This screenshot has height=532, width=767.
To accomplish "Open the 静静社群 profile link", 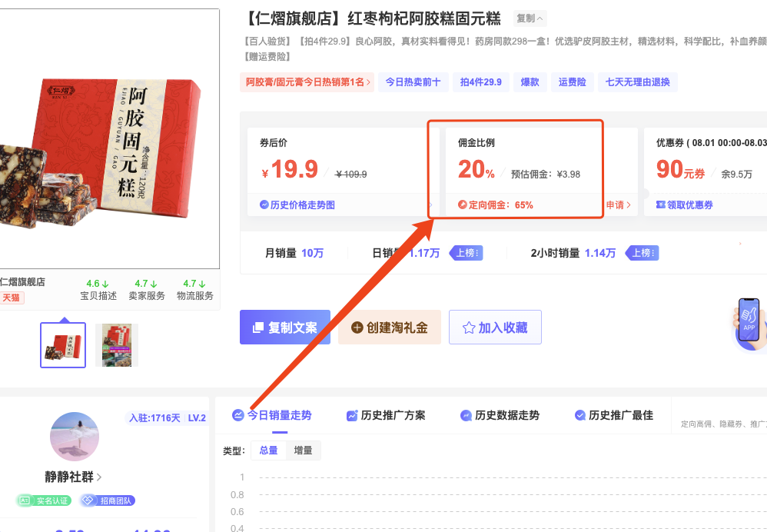I will (73, 477).
